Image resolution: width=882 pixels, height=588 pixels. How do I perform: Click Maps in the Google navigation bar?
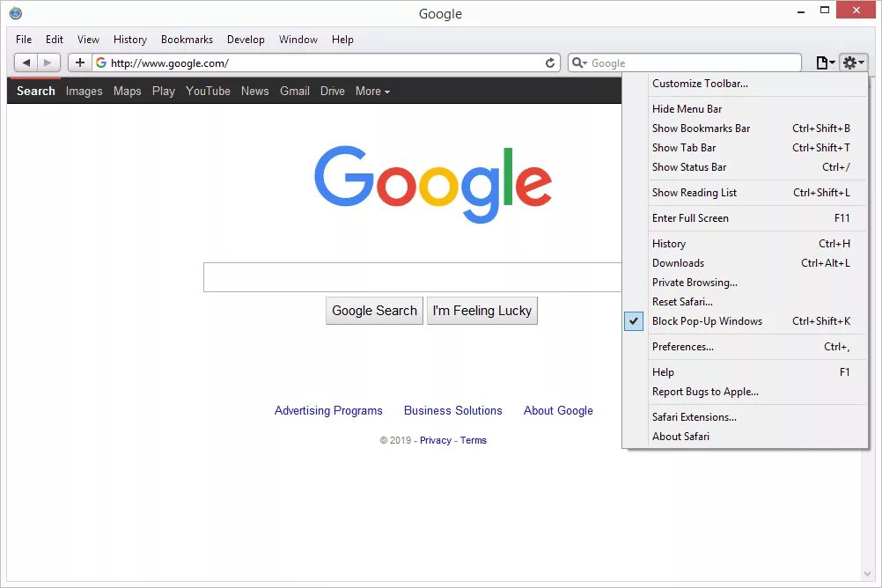click(127, 92)
